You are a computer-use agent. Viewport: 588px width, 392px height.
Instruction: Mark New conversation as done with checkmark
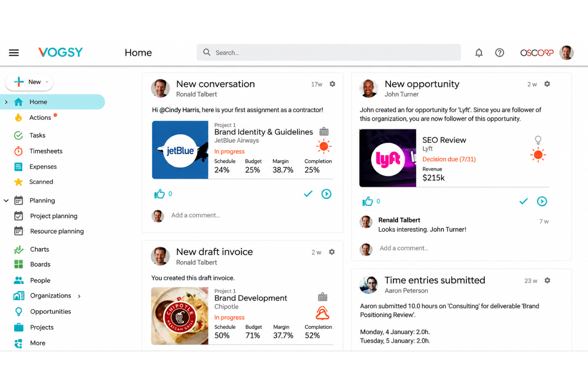pyautogui.click(x=308, y=194)
